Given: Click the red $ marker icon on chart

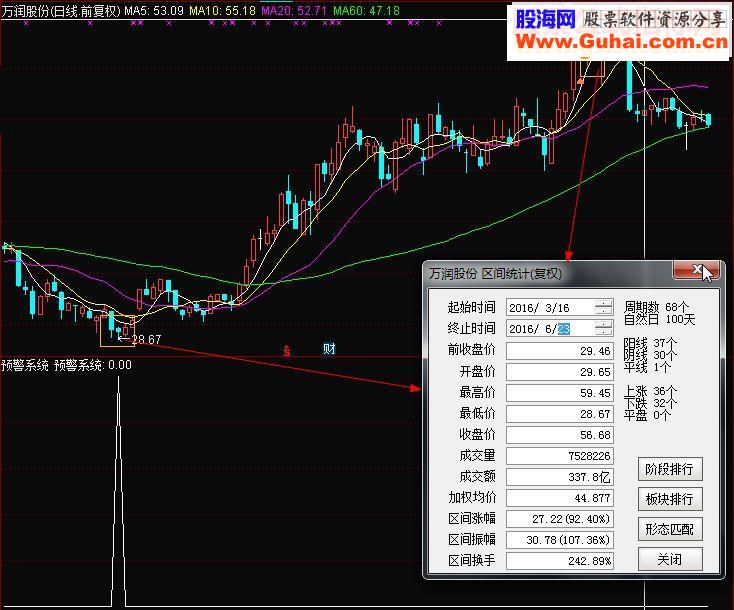Looking at the screenshot, I should tap(286, 351).
